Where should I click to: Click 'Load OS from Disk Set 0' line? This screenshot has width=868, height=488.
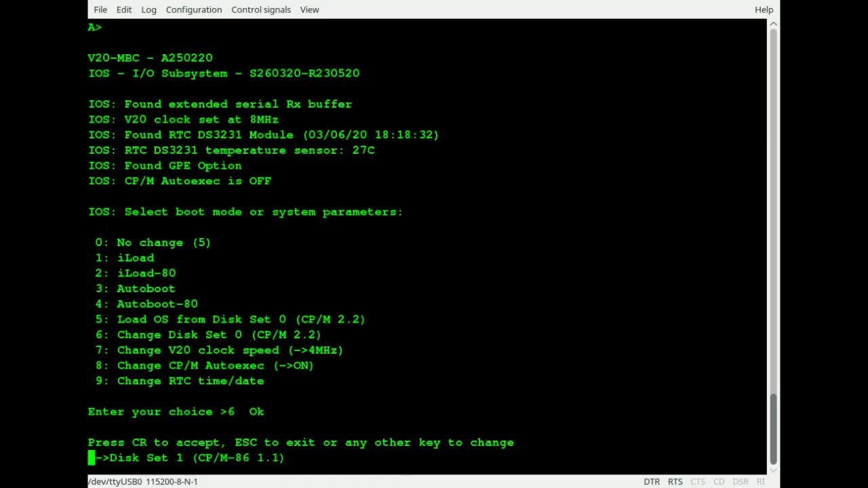(230, 319)
